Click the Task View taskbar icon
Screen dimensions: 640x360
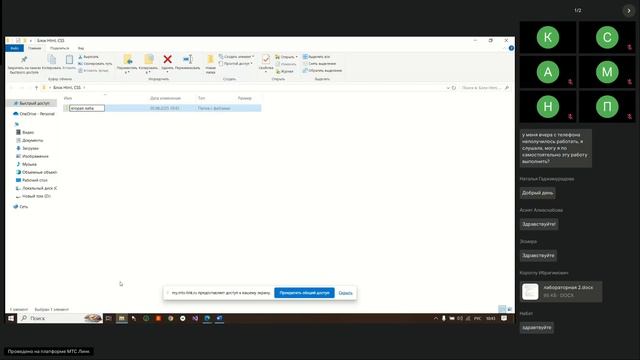point(109,318)
